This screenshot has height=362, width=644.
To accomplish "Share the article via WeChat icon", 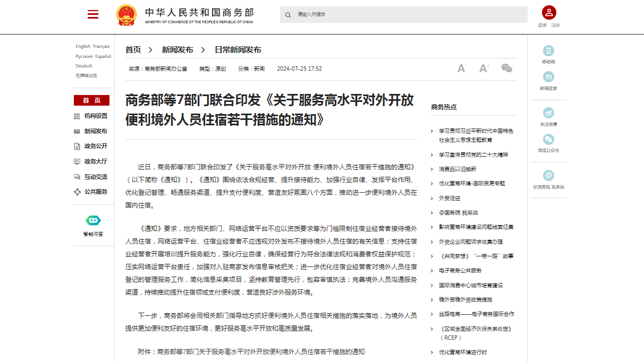I will [x=507, y=68].
